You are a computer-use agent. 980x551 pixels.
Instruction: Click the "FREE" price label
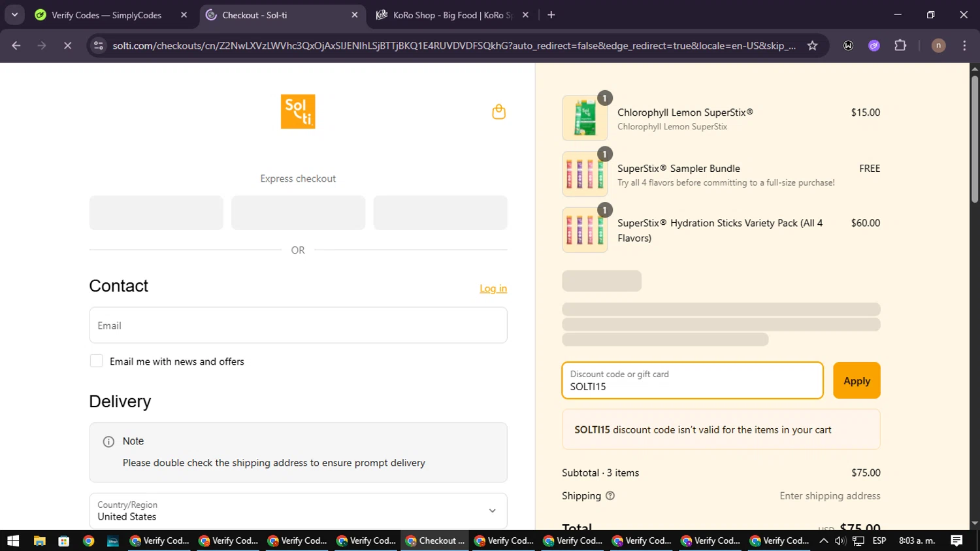(x=870, y=168)
